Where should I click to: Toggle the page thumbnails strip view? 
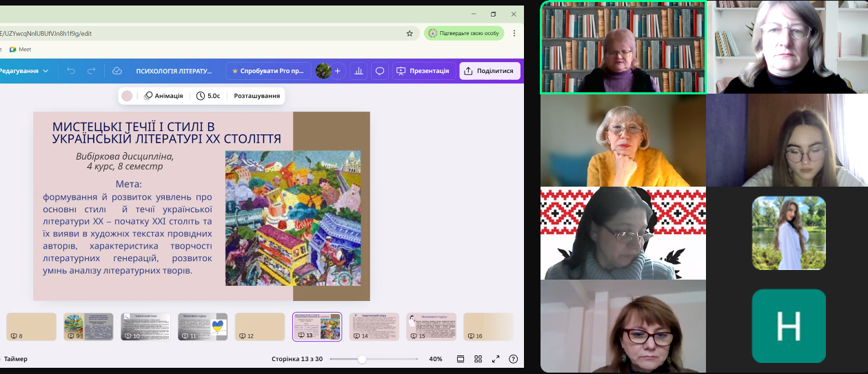(461, 359)
